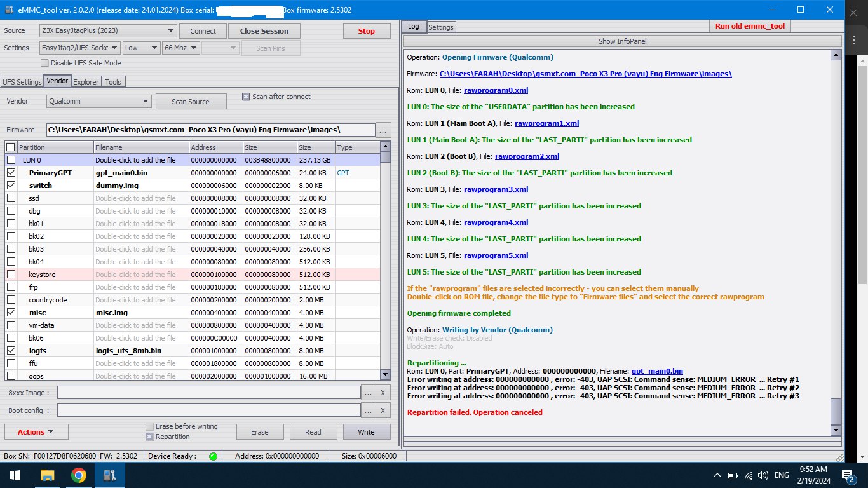Image resolution: width=868 pixels, height=488 pixels.
Task: Open the rawprogram0.xml link
Action: click(x=496, y=90)
